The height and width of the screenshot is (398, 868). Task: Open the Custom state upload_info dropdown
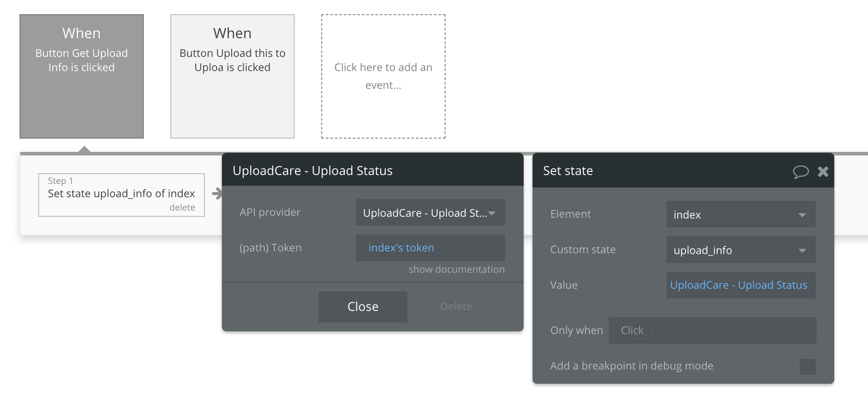pyautogui.click(x=740, y=250)
